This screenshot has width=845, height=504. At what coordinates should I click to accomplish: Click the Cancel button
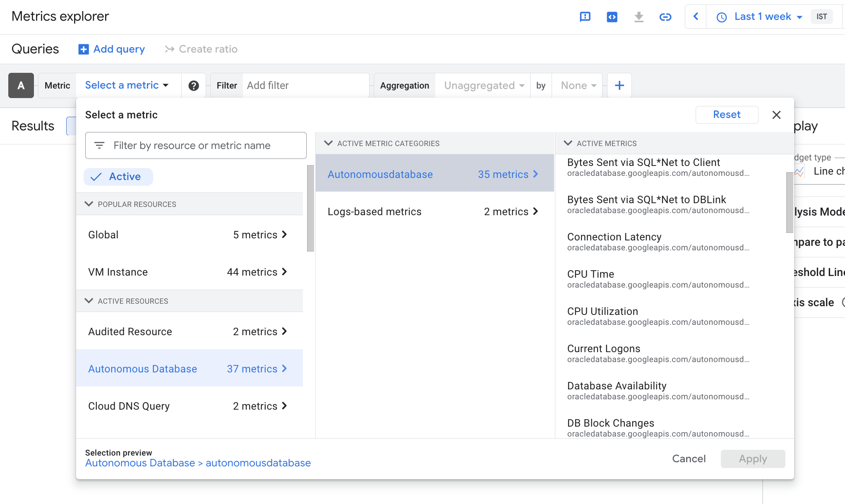(689, 458)
